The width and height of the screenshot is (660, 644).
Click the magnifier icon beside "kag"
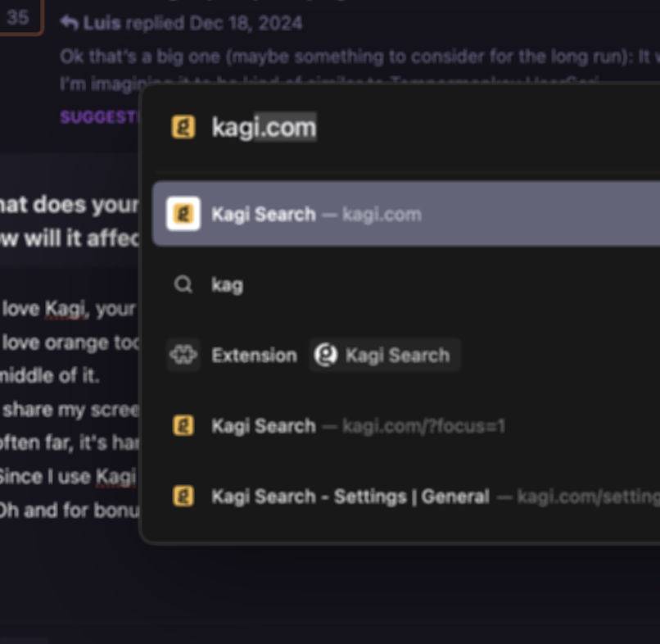[183, 284]
